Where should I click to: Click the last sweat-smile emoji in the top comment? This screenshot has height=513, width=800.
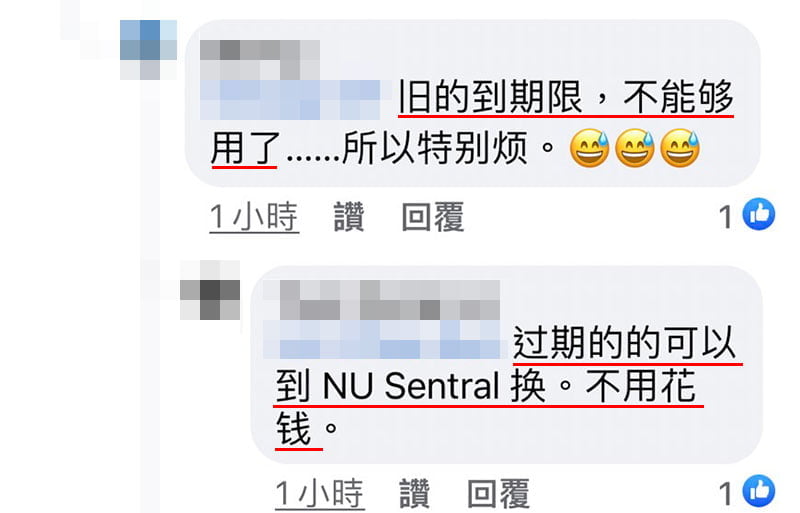coord(681,149)
